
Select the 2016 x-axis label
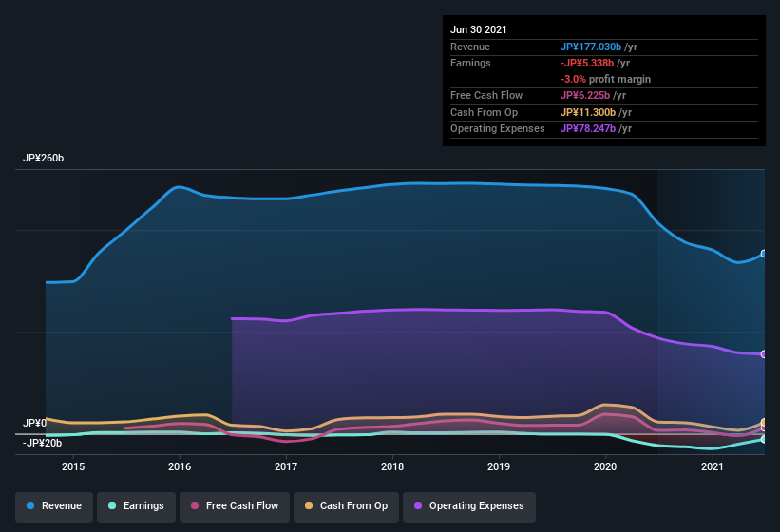pos(180,466)
